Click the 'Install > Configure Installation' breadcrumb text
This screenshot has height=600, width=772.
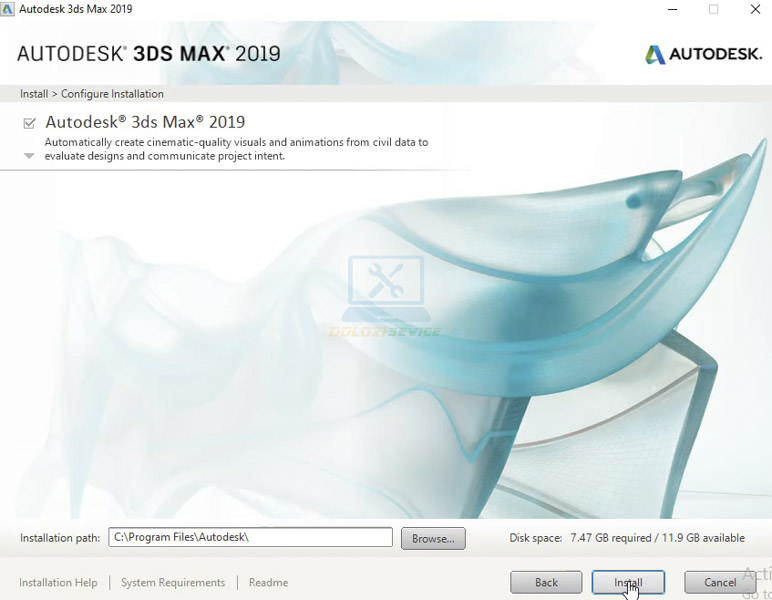coord(92,94)
